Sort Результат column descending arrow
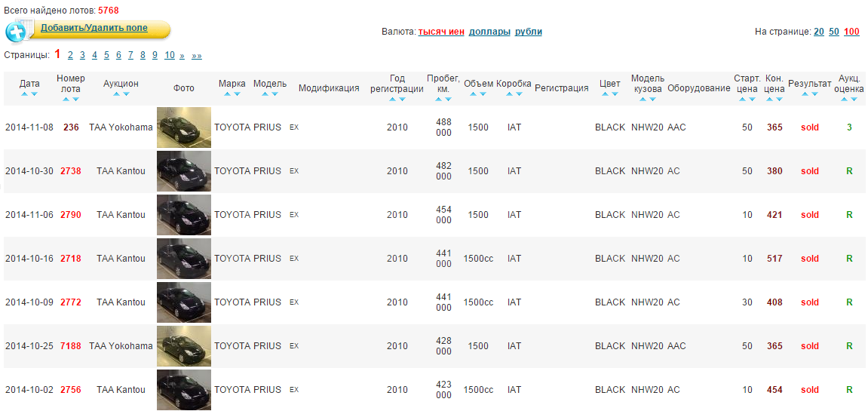The height and width of the screenshot is (411, 868). [x=815, y=94]
